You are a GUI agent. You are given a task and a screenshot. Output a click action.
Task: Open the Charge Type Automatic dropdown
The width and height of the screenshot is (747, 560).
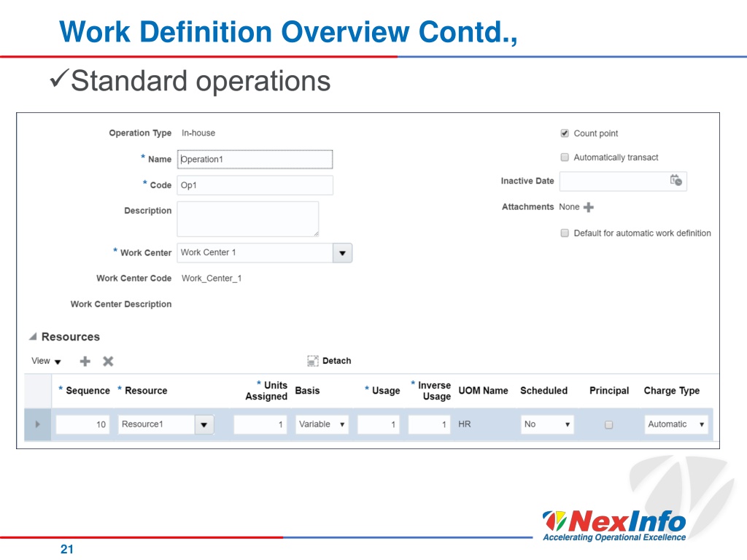tap(676, 424)
